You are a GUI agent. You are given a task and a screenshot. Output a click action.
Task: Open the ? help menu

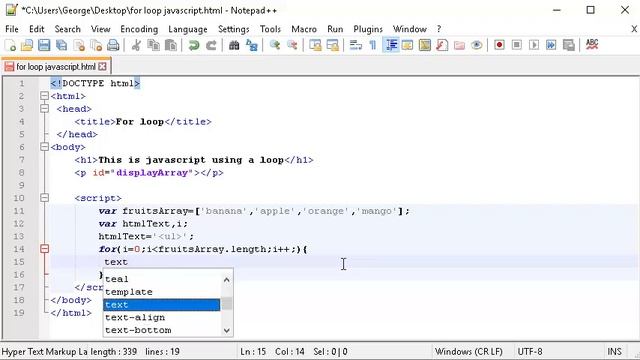(x=439, y=29)
